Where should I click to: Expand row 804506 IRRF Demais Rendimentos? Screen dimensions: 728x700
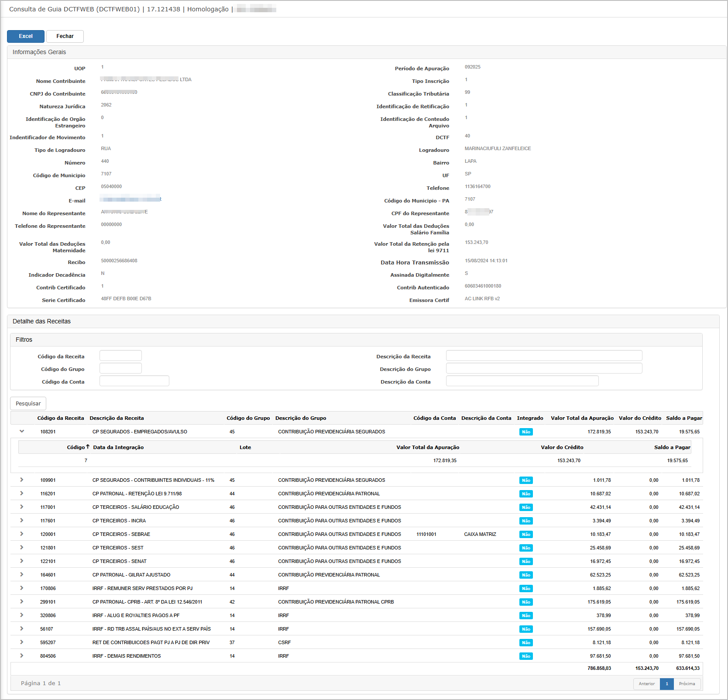click(22, 655)
